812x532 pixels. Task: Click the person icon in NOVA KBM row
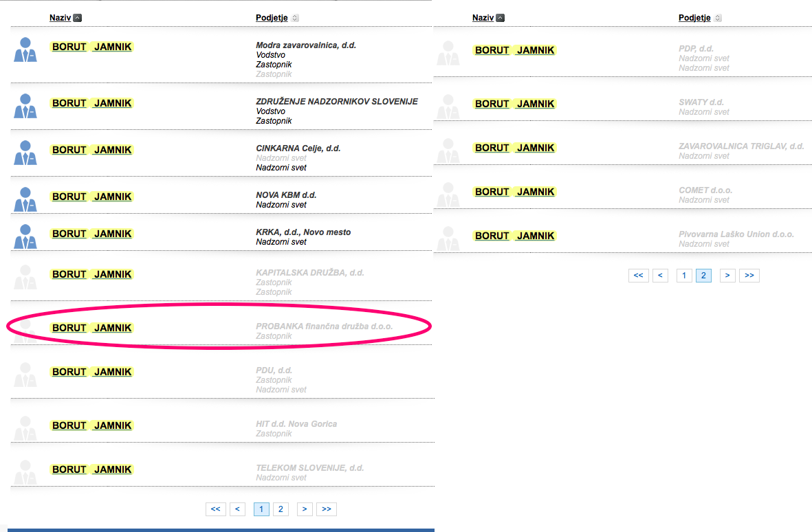click(25, 199)
